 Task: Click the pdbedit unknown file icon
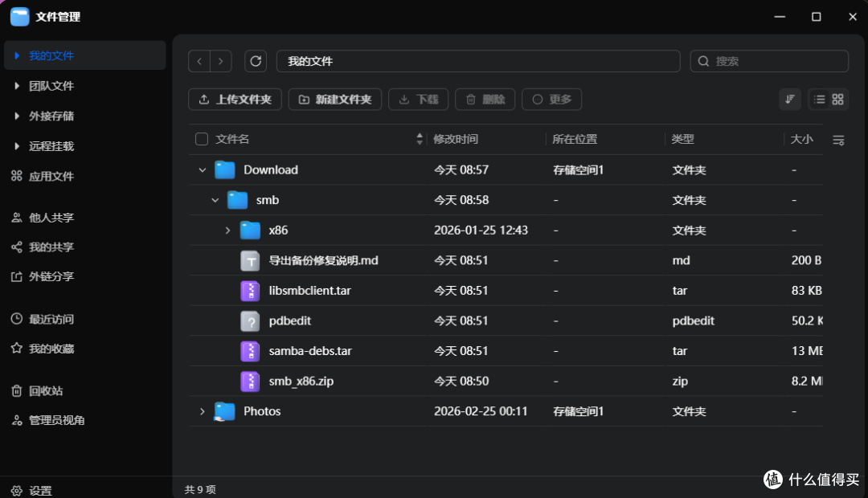pyautogui.click(x=250, y=321)
